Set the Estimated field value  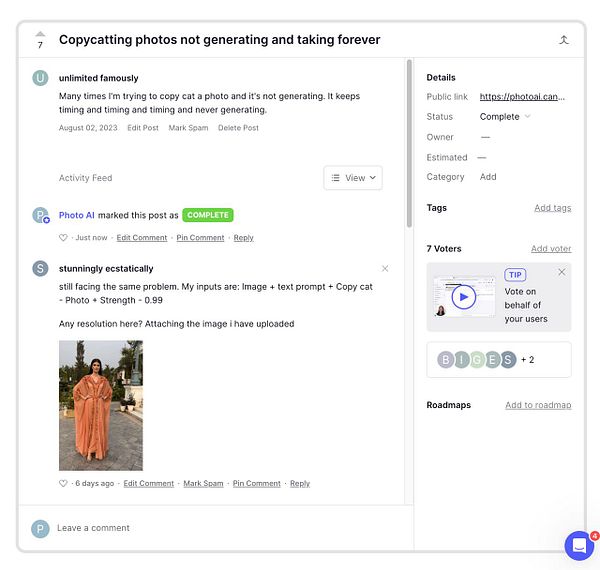click(482, 157)
